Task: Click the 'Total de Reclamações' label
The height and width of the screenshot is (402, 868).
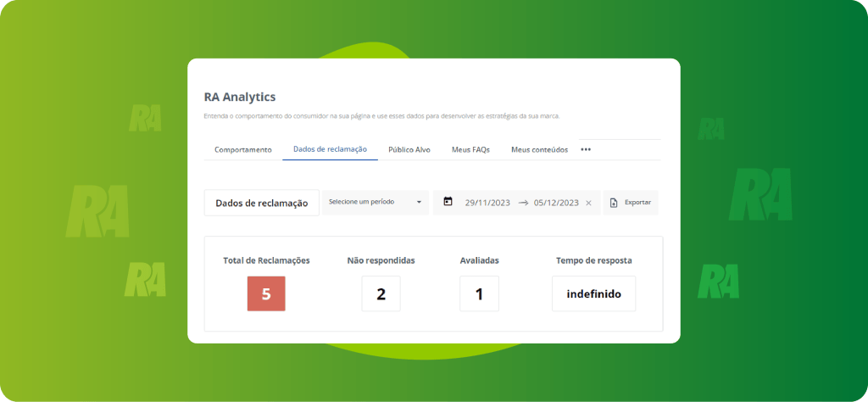Action: (x=266, y=260)
